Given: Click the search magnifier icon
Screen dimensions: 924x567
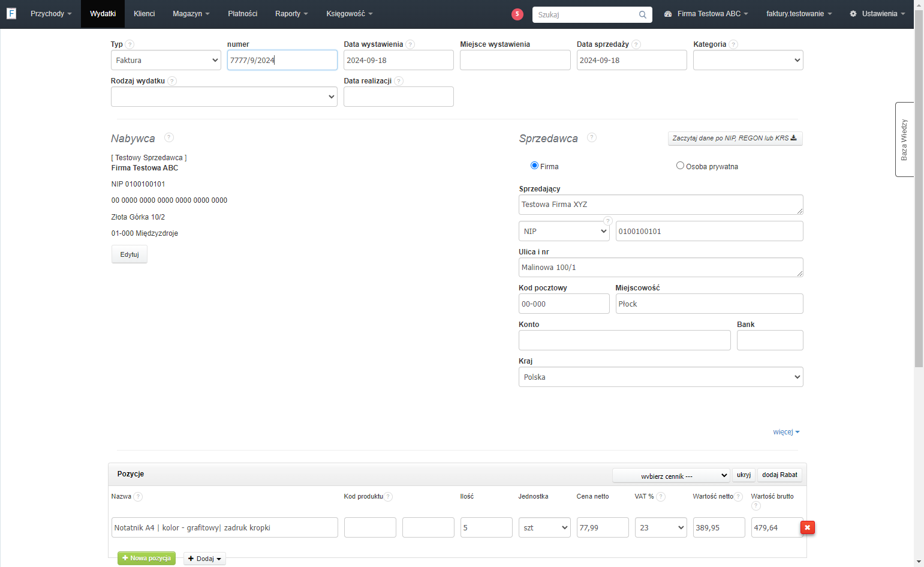Looking at the screenshot, I should 642,14.
